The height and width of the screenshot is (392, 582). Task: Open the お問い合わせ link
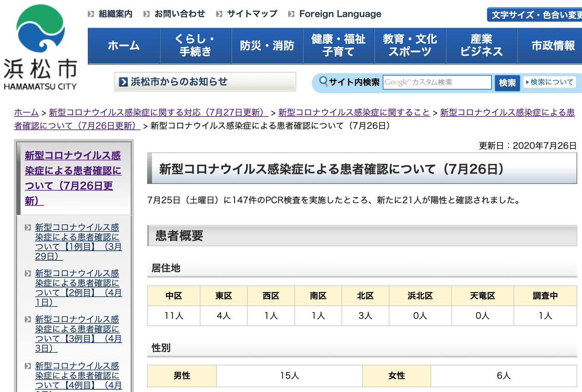coord(180,14)
